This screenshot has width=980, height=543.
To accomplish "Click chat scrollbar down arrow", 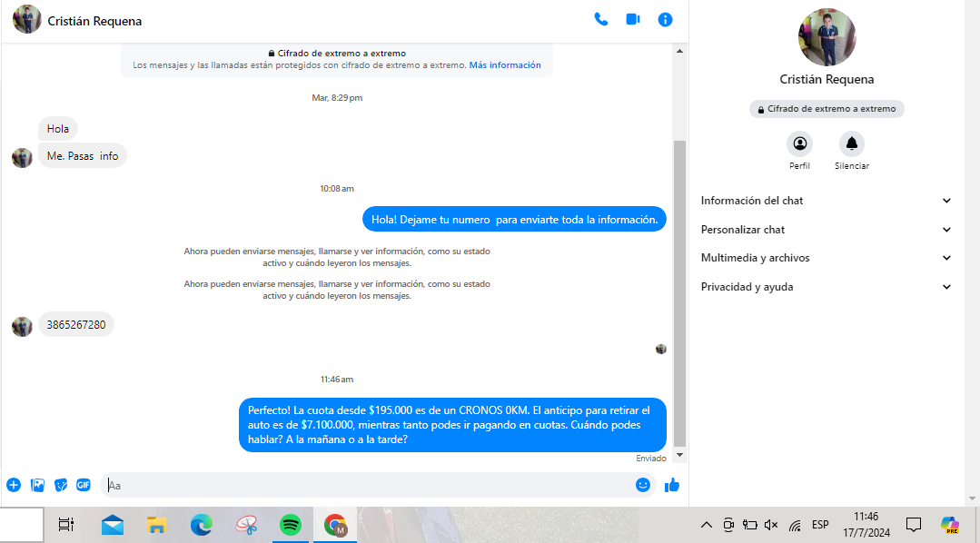I will [x=679, y=456].
